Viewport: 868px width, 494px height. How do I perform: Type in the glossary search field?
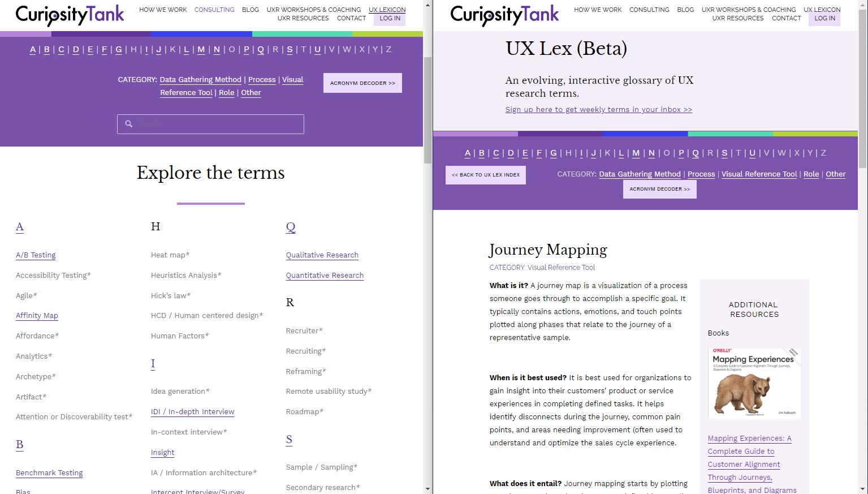pos(218,124)
